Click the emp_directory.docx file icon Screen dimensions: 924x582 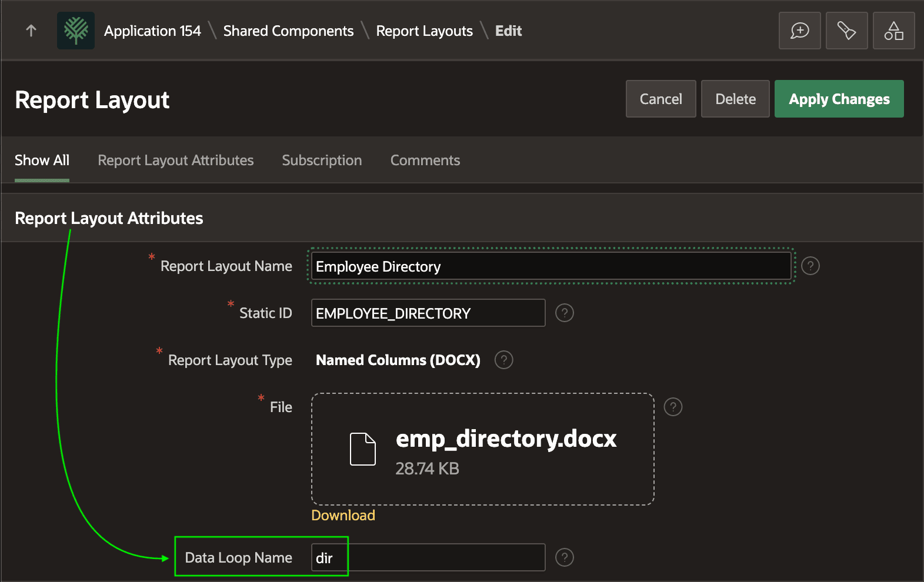point(363,449)
